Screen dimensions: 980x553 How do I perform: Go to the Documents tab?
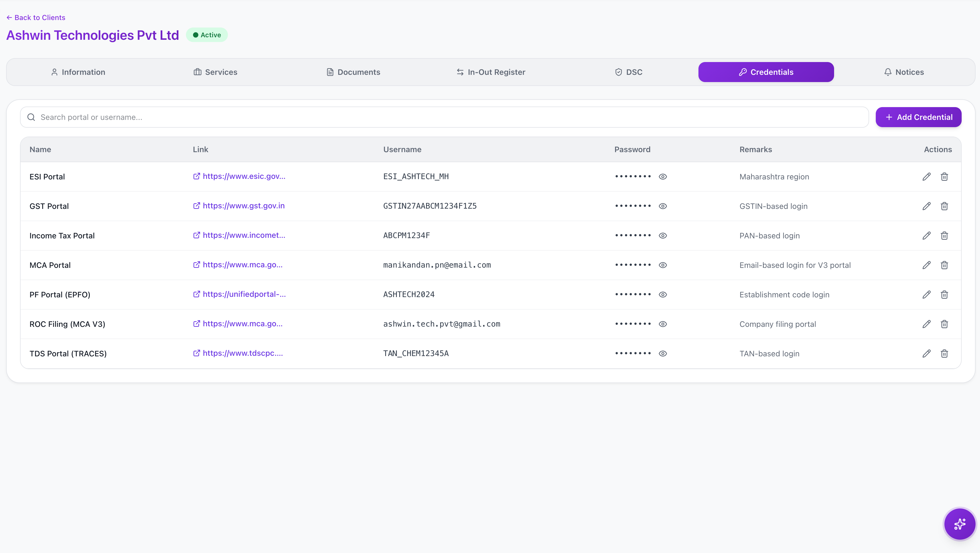(353, 72)
